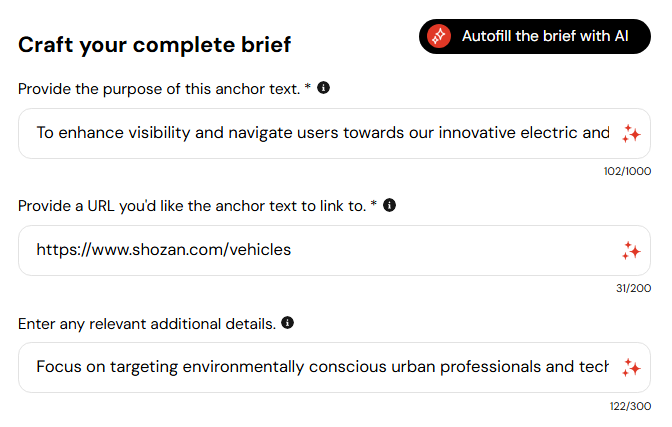The image size is (672, 427).
Task: Click 'Provide the purpose of this anchor text' label
Action: pos(159,89)
